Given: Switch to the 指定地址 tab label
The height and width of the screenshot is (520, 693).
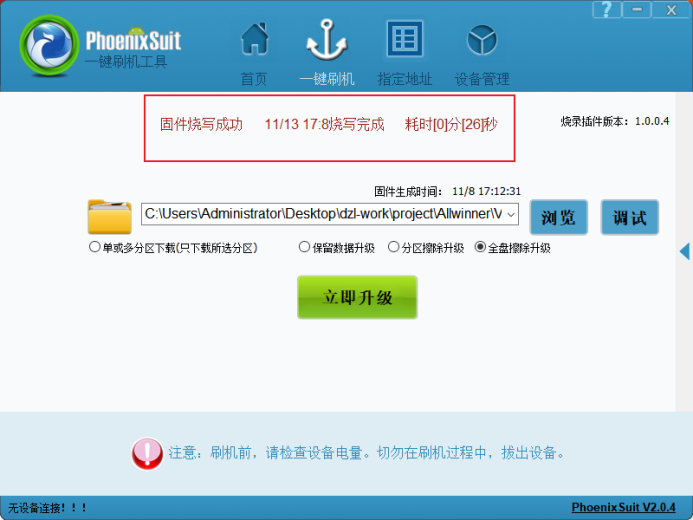Looking at the screenshot, I should tap(404, 79).
